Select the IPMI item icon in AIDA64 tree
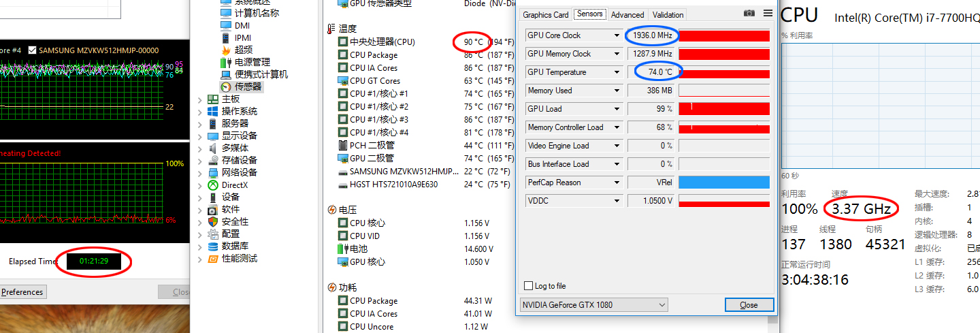 click(x=226, y=37)
